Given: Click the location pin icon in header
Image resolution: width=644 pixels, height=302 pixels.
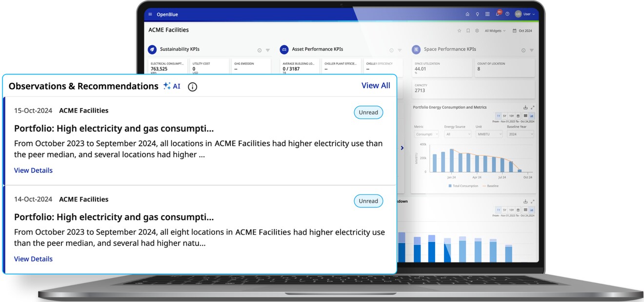Looking at the screenshot, I should point(477,15).
